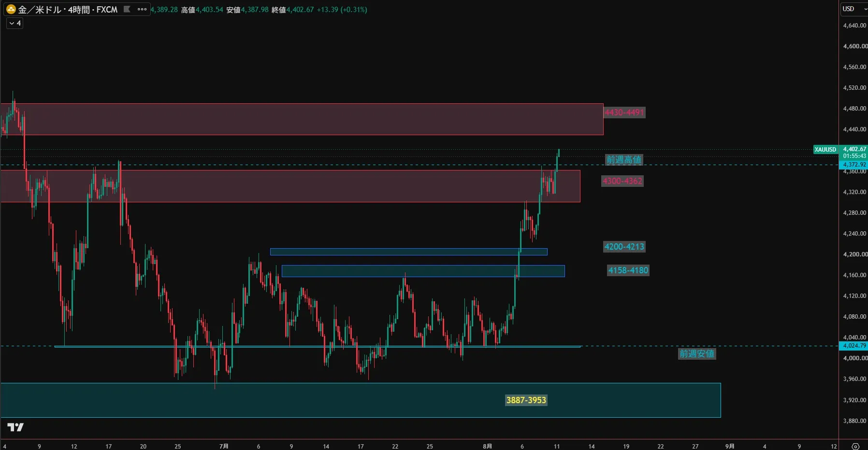Click the 4,200.00 price scale label
The image size is (868, 450).
tap(854, 254)
